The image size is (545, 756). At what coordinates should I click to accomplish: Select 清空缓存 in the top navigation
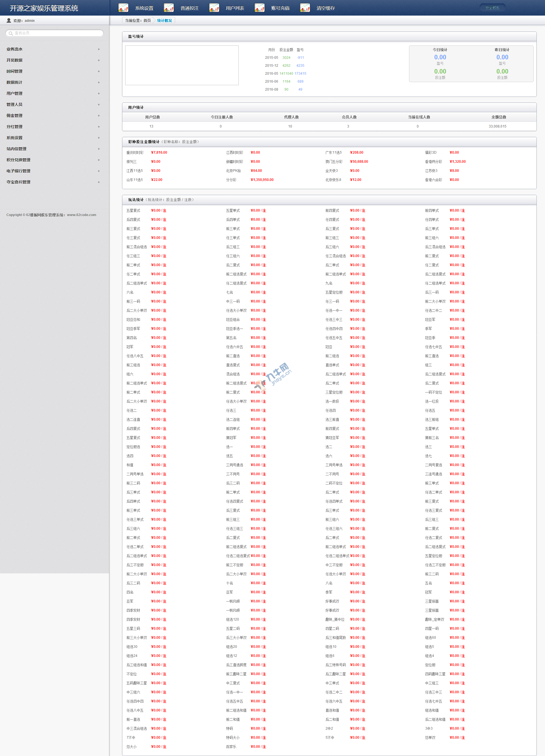point(326,8)
